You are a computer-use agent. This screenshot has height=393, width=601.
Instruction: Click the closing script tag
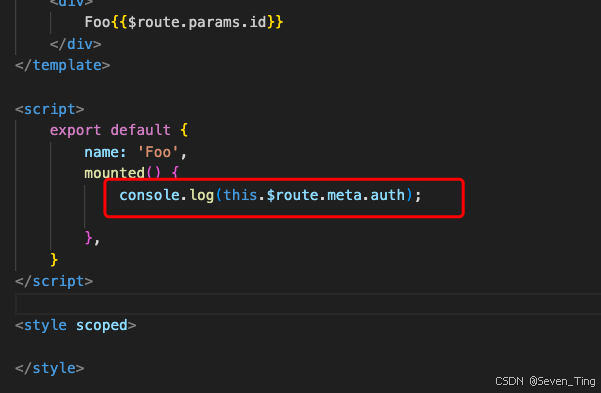coord(54,282)
